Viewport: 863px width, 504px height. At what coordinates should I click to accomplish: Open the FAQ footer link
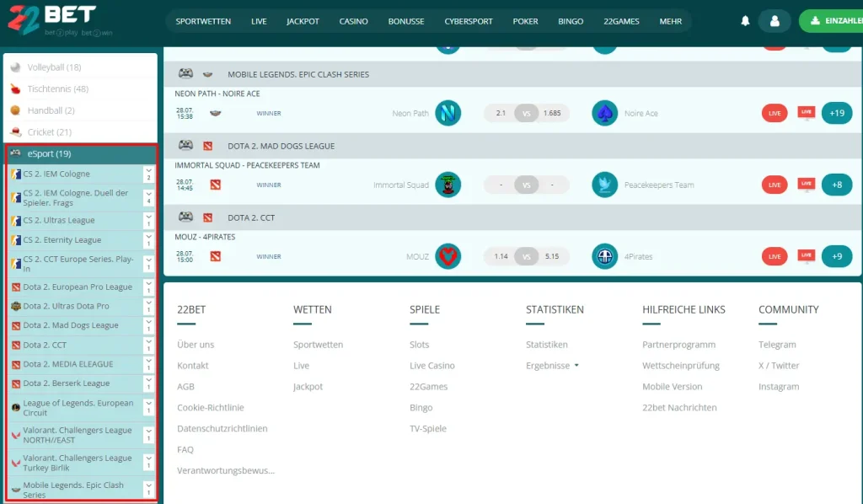click(185, 449)
